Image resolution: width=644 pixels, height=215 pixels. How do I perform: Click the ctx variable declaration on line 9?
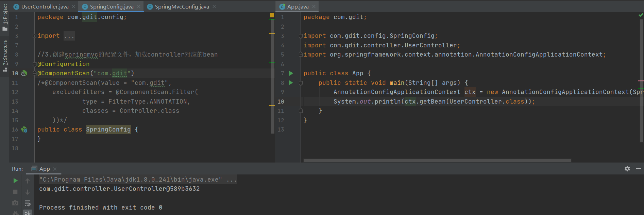pyautogui.click(x=470, y=92)
